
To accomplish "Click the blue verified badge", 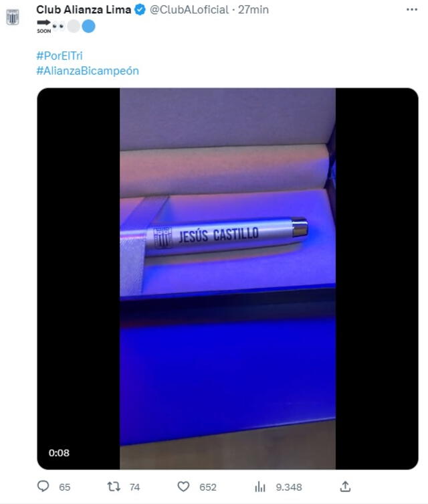I will click(x=140, y=9).
